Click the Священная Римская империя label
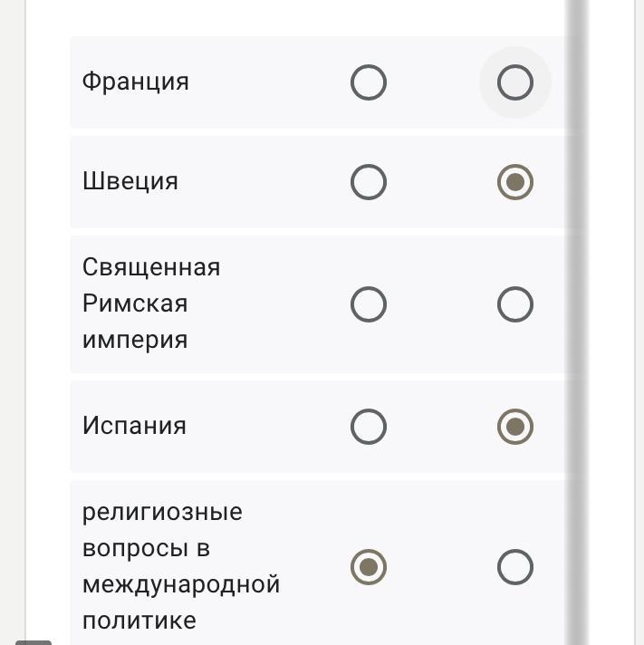The image size is (644, 645). pyautogui.click(x=150, y=303)
